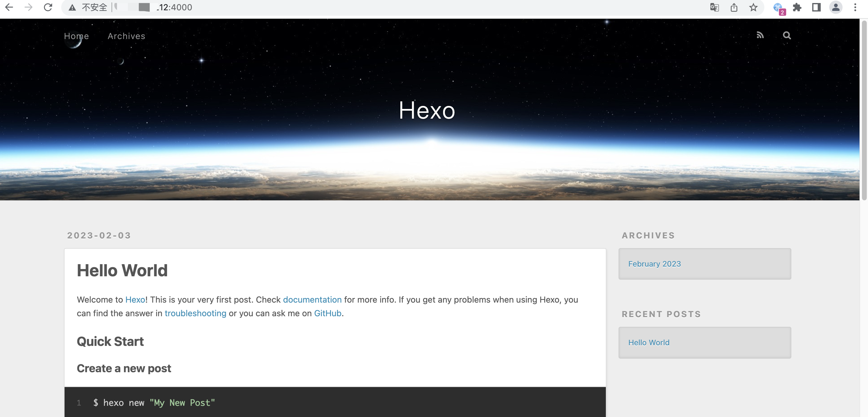
Task: Open the RSS feed icon
Action: [x=760, y=35]
